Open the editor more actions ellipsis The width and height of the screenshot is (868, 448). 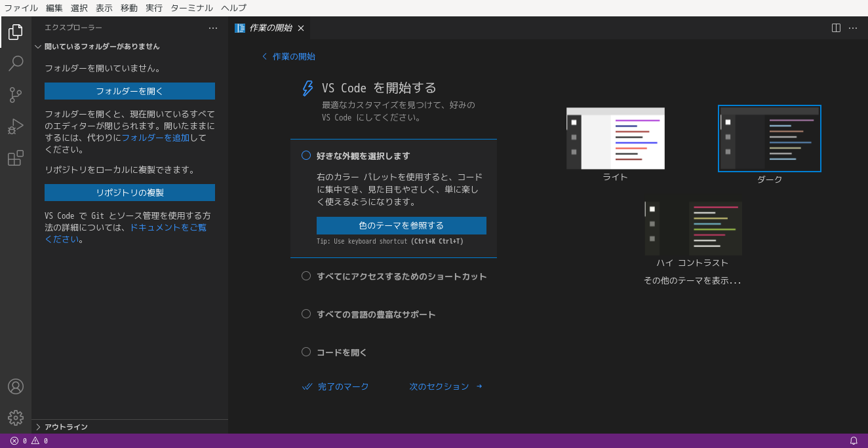[853, 28]
